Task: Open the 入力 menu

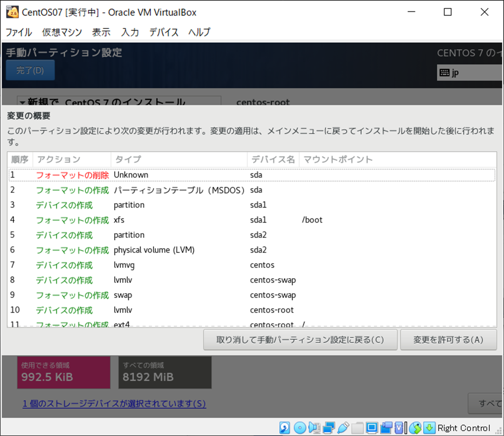Action: click(x=130, y=32)
